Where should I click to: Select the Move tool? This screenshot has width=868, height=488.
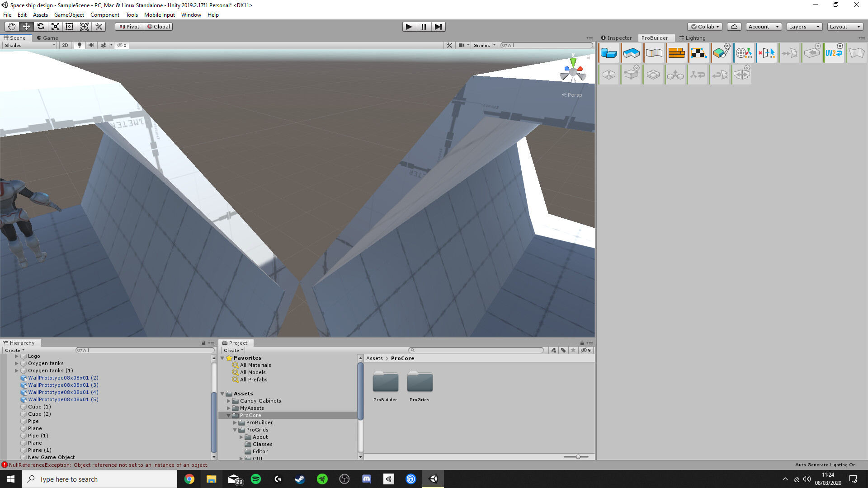point(26,27)
